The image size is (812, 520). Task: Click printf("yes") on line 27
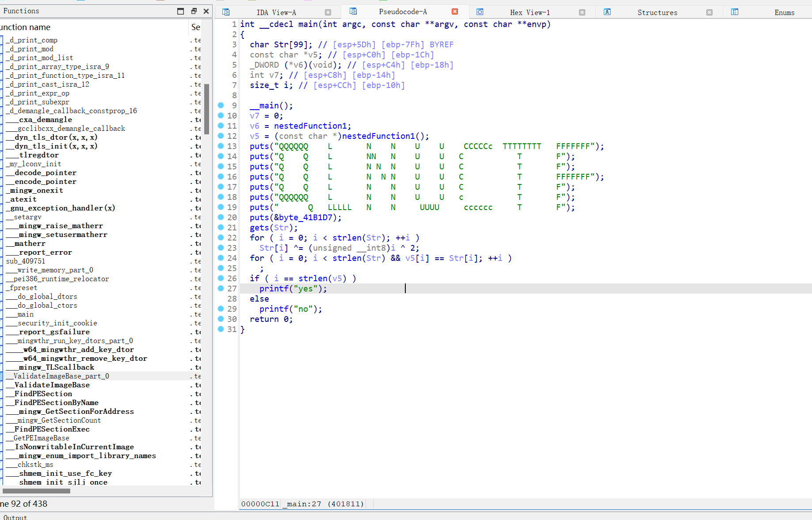(293, 288)
